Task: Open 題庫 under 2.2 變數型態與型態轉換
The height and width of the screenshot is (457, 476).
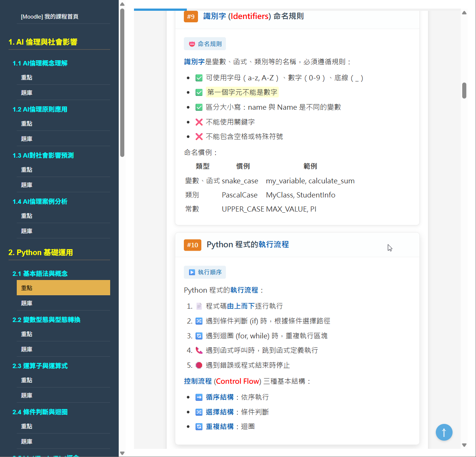Action: coord(63,350)
